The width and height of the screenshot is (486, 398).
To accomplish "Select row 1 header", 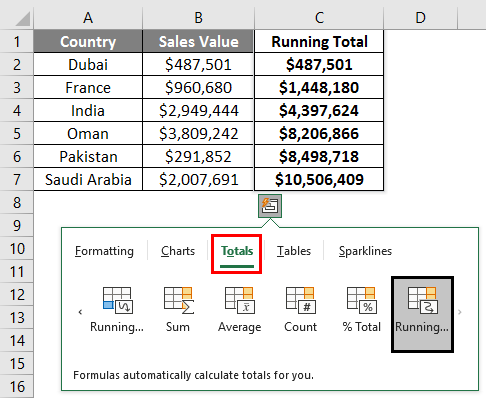I will (17, 41).
